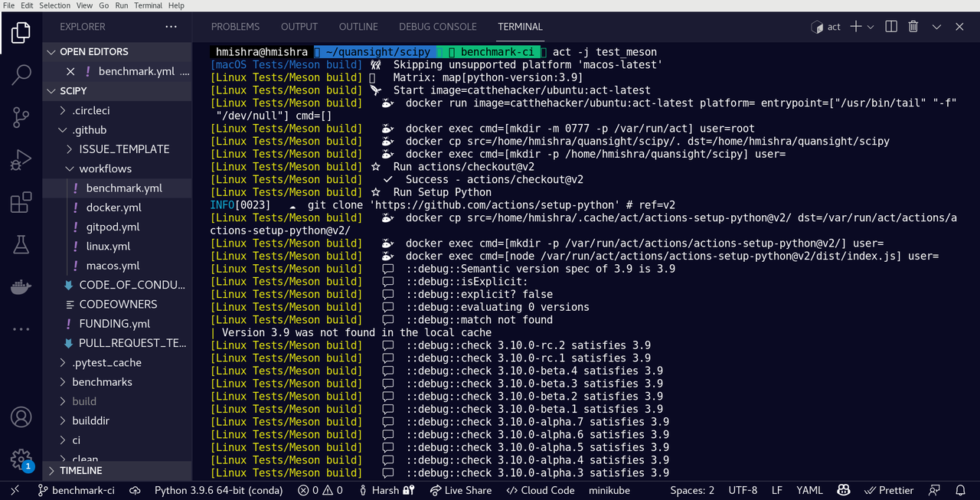
Task: Select the act terminal instance
Action: (826, 27)
